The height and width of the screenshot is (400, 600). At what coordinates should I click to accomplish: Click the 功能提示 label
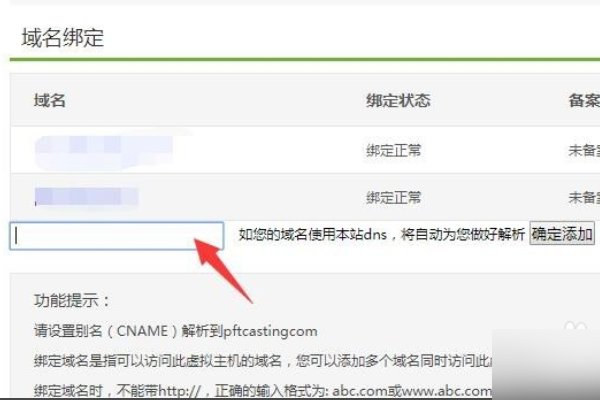click(72, 300)
